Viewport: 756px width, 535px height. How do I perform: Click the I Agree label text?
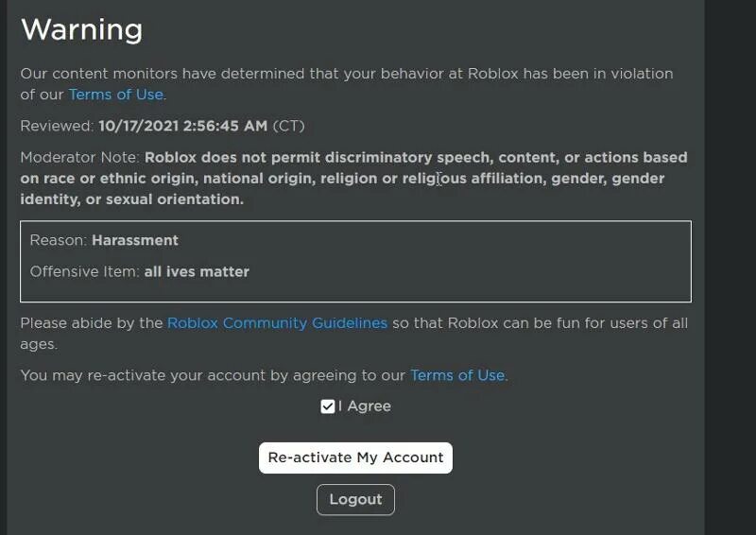pyautogui.click(x=365, y=406)
